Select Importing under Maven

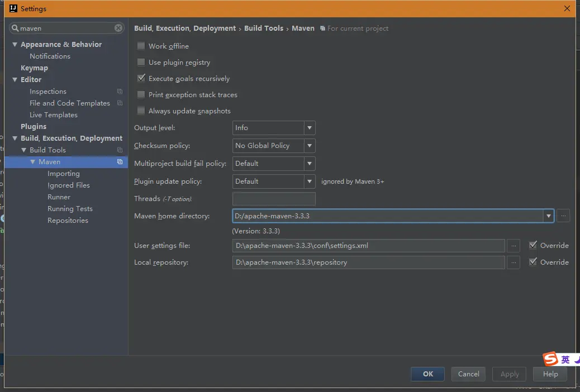point(64,174)
